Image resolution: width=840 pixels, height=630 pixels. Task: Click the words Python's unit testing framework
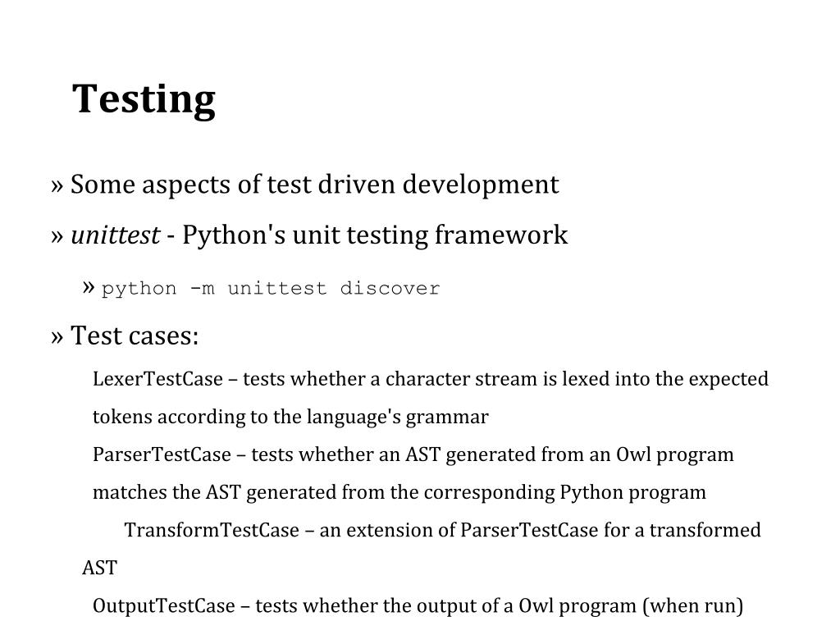tap(375, 235)
